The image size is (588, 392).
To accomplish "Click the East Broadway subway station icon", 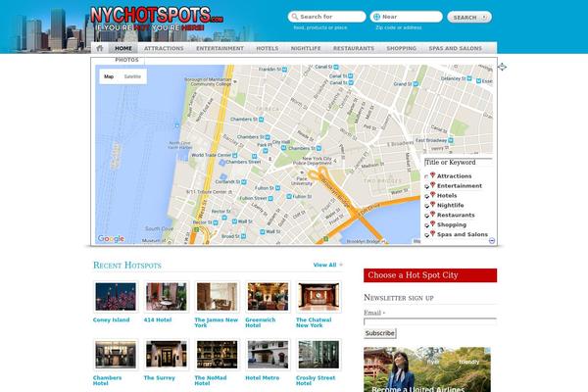I will tap(451, 140).
